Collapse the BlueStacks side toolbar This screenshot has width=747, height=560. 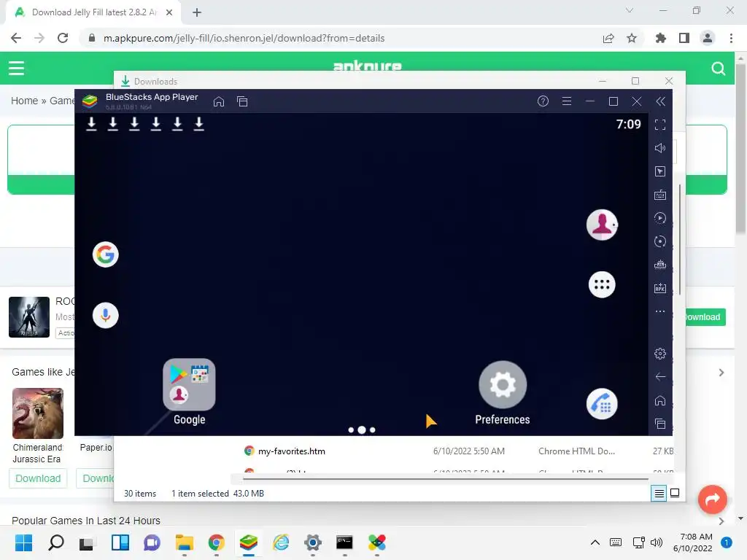(x=660, y=101)
